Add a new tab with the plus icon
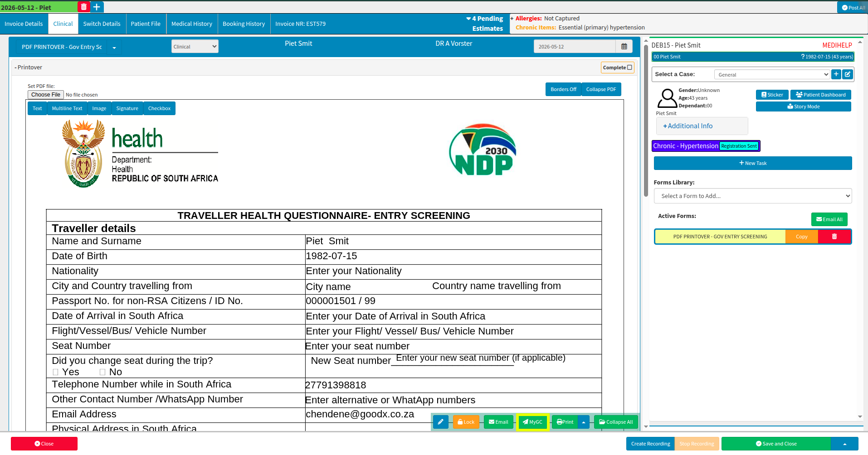This screenshot has height=455, width=868. point(97,7)
